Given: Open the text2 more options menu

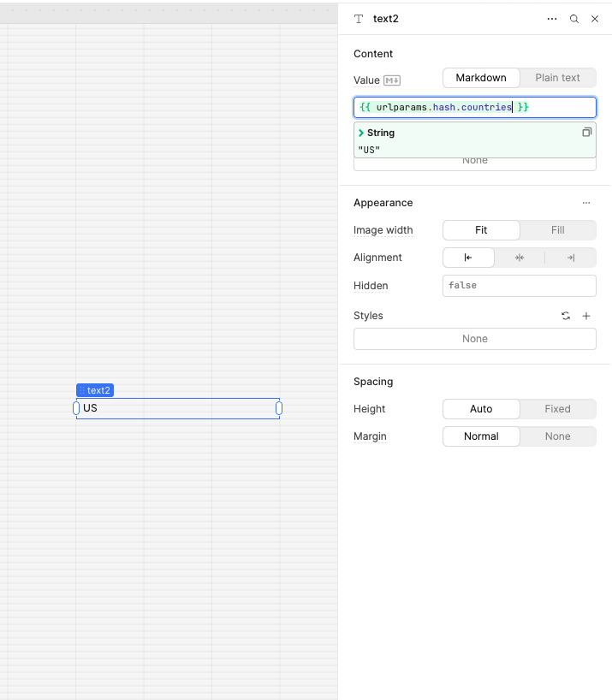Looking at the screenshot, I should 552,19.
